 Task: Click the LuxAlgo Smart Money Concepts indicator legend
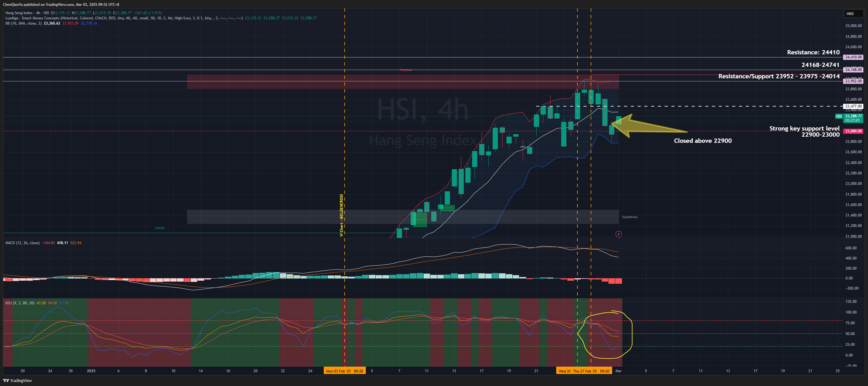click(x=124, y=18)
